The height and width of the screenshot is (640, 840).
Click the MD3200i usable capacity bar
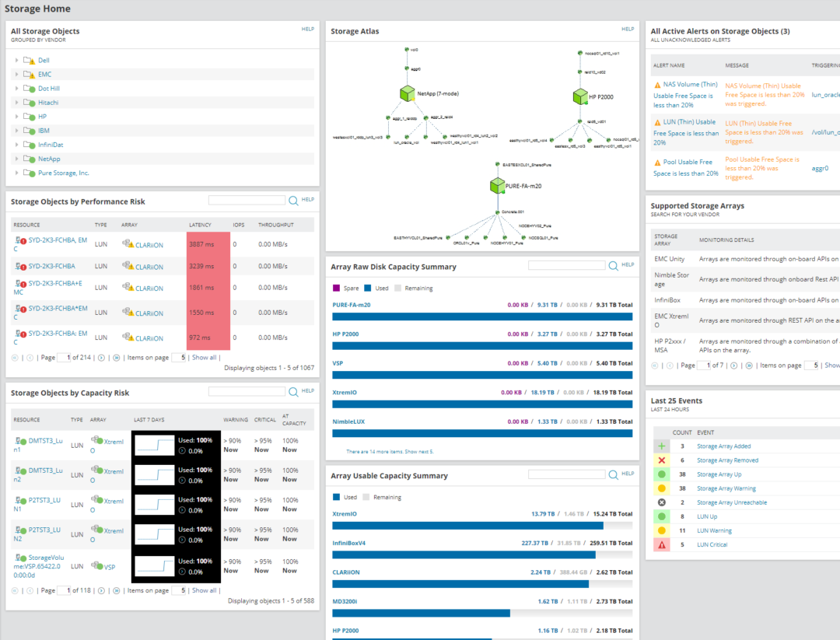(x=482, y=614)
